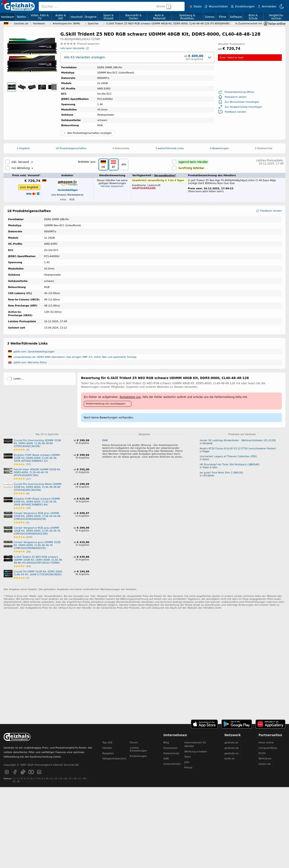Open the Instagram icon in footer

pos(7,772)
